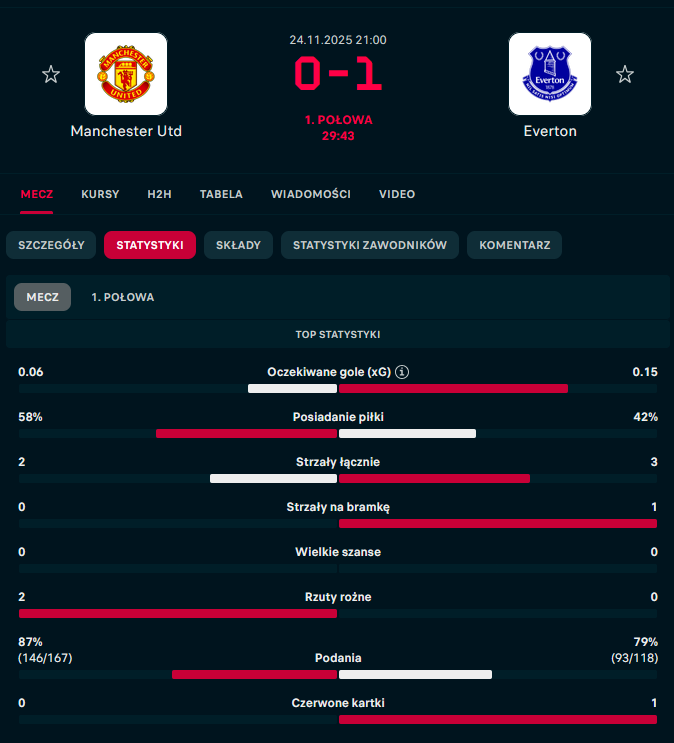
Task: Select the Mecz statistics period filter
Action: (x=42, y=297)
